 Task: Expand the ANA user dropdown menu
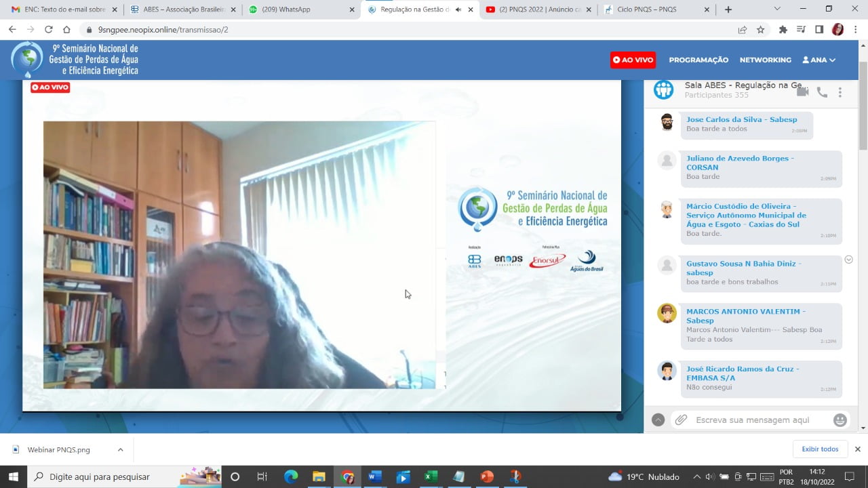[819, 60]
